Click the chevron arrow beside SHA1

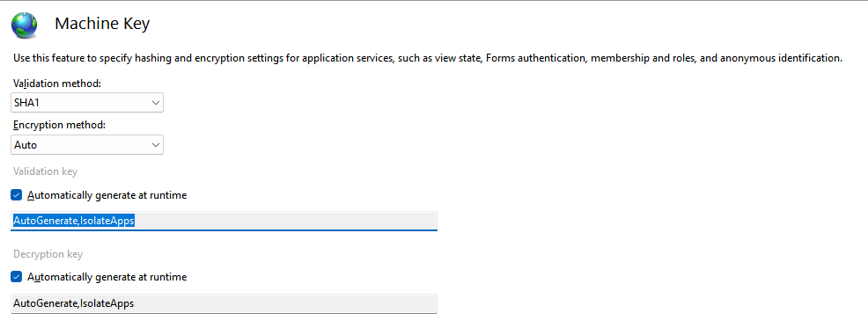pyautogui.click(x=156, y=103)
